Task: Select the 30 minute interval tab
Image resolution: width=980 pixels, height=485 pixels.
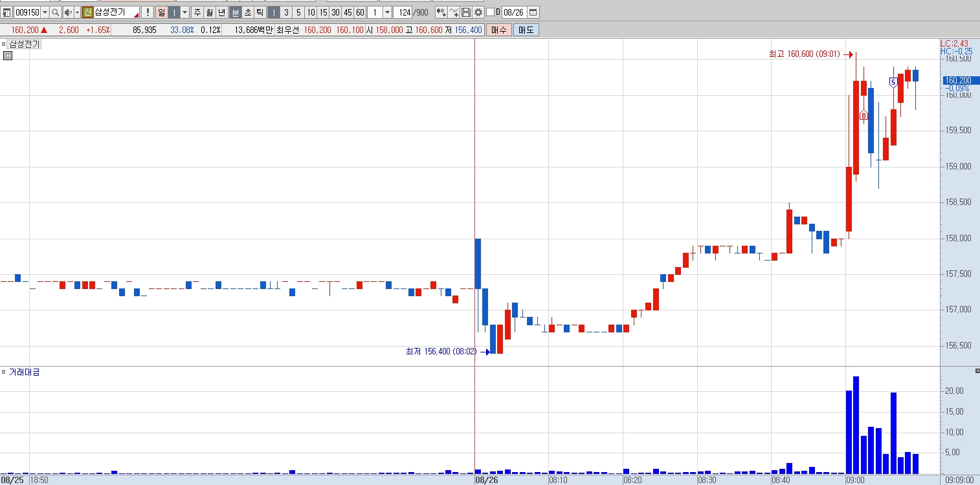Action: 335,12
